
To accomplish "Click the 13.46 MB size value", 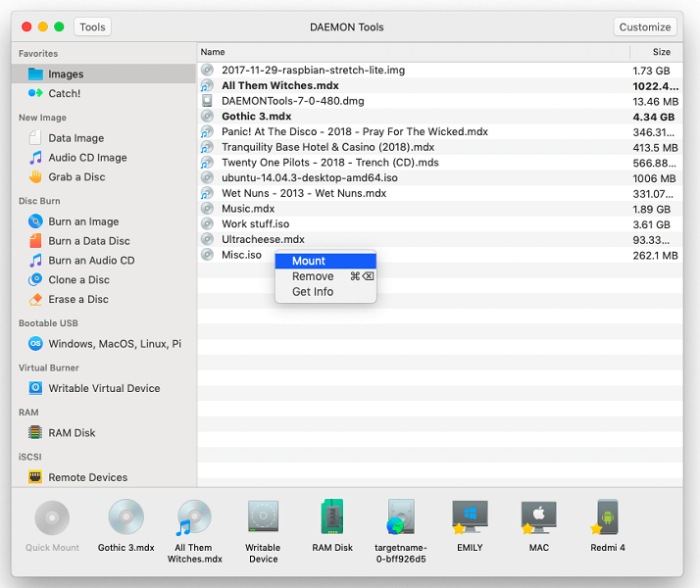I will pyautogui.click(x=655, y=102).
